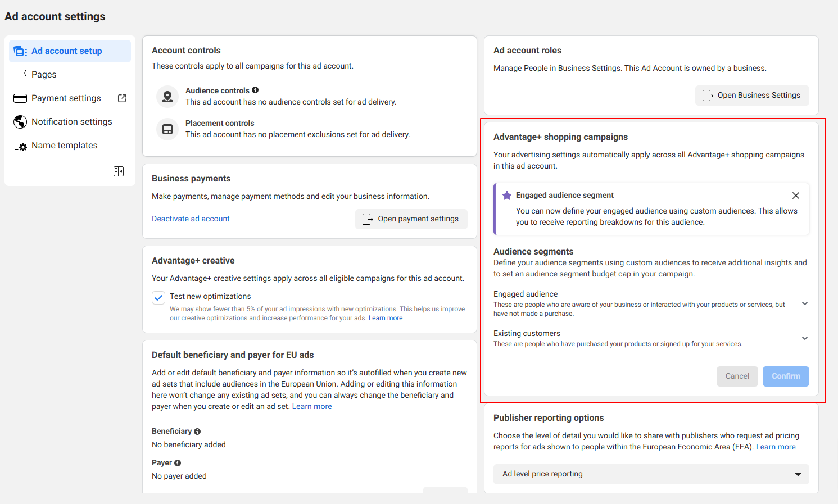Confirm audience segment settings
This screenshot has height=504, width=838.
786,376
